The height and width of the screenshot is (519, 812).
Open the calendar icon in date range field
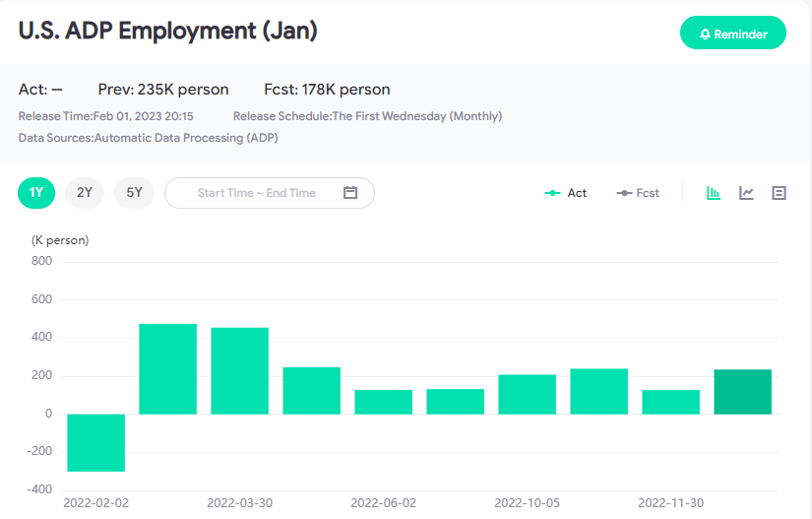pos(350,193)
